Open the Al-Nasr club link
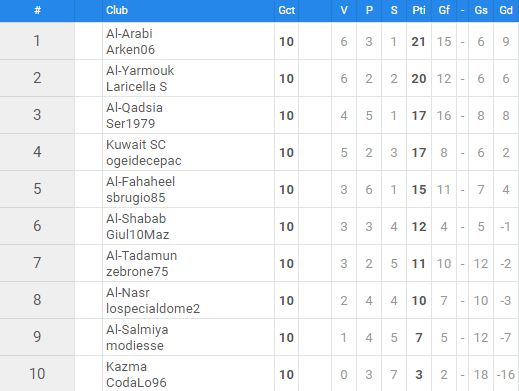Viewport: 519px width, 391px height. tap(128, 293)
